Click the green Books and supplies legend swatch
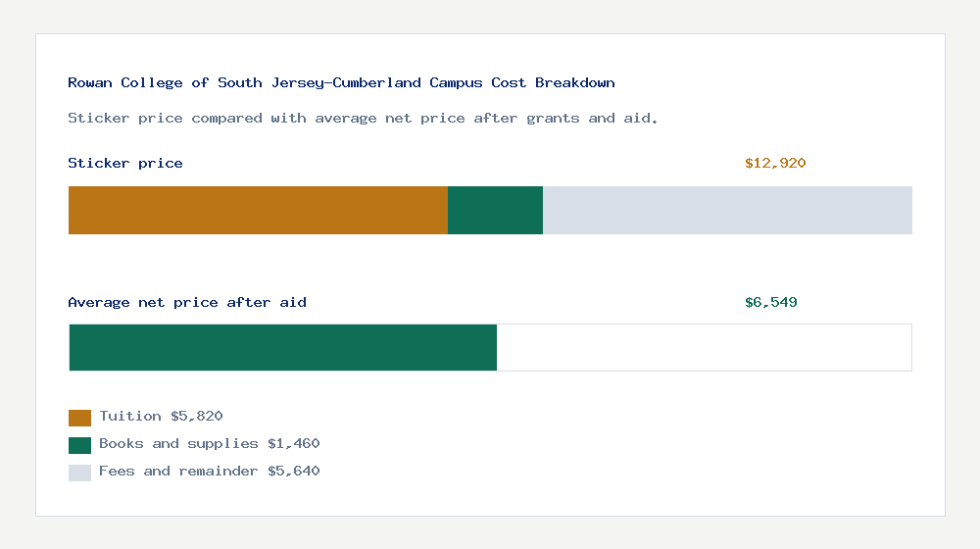The image size is (980, 549). [x=79, y=445]
